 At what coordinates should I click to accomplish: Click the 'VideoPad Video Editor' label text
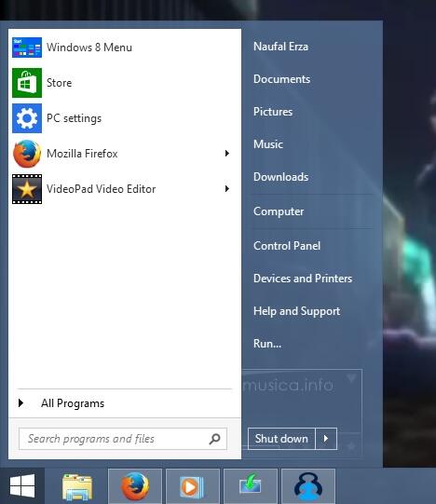click(x=101, y=189)
